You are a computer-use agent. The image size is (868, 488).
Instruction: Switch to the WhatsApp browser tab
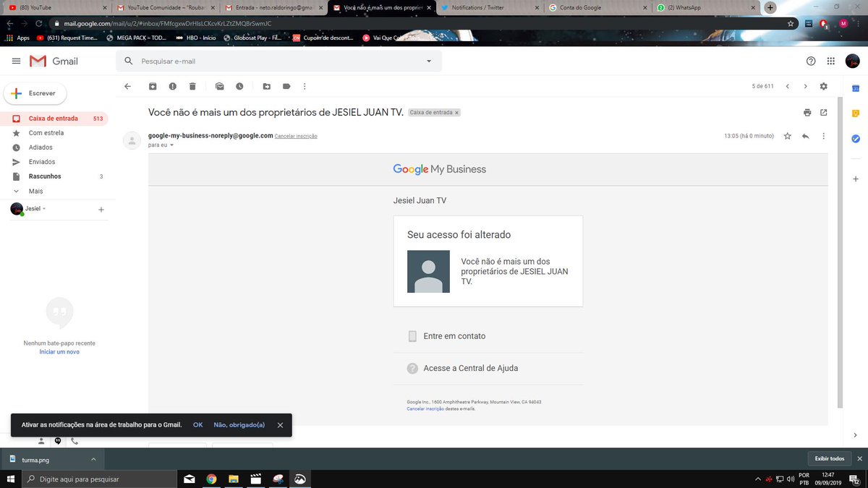tap(706, 7)
